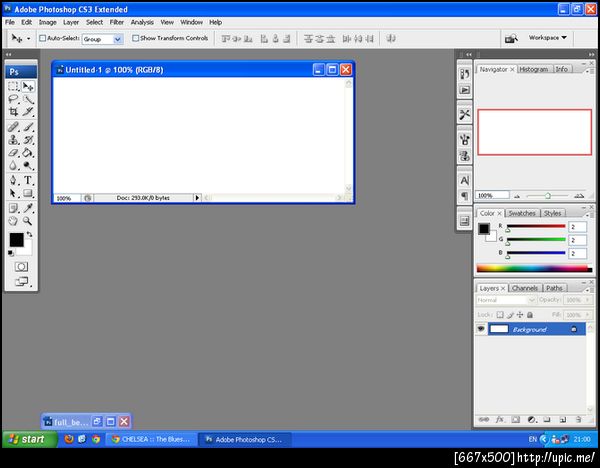Toggle Quick Mask mode

pos(21,267)
